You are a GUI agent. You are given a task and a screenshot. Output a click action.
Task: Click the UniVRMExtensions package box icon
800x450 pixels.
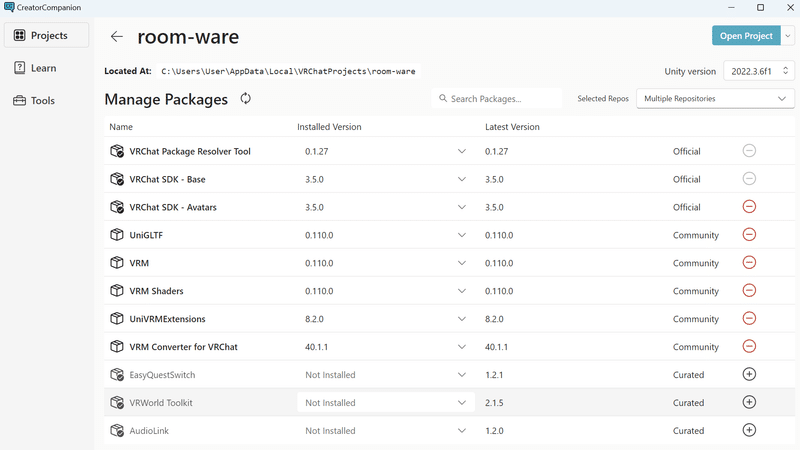117,318
